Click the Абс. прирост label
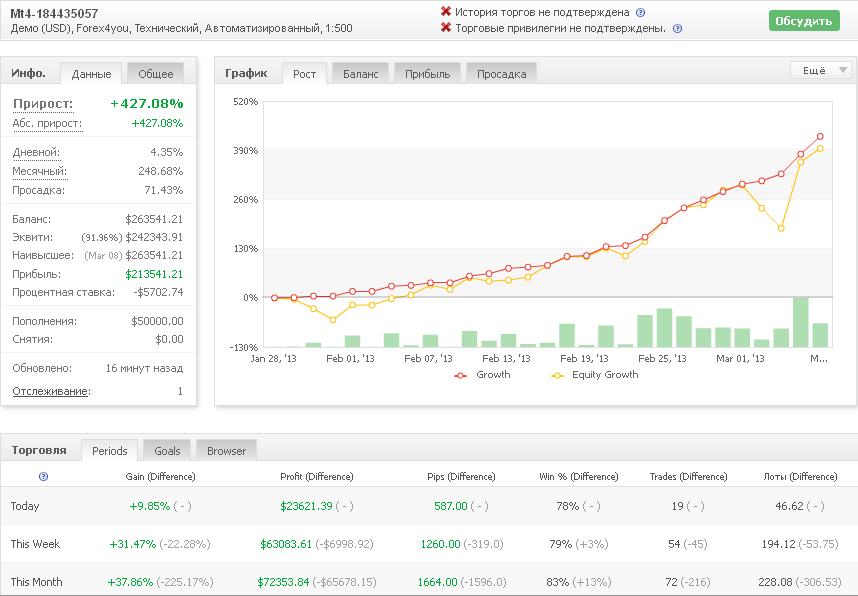Screen dimensions: 858x596 [47, 123]
